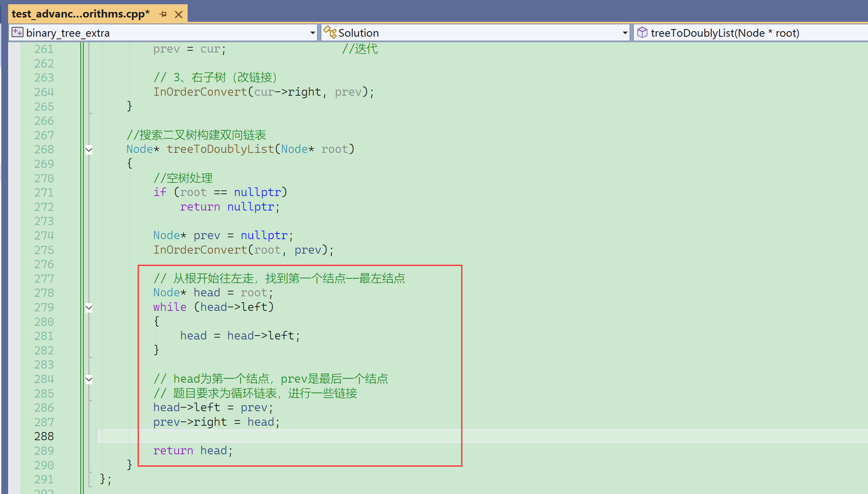Open the binary_tree_extra project dropdown arrow
The image size is (868, 494).
(312, 33)
